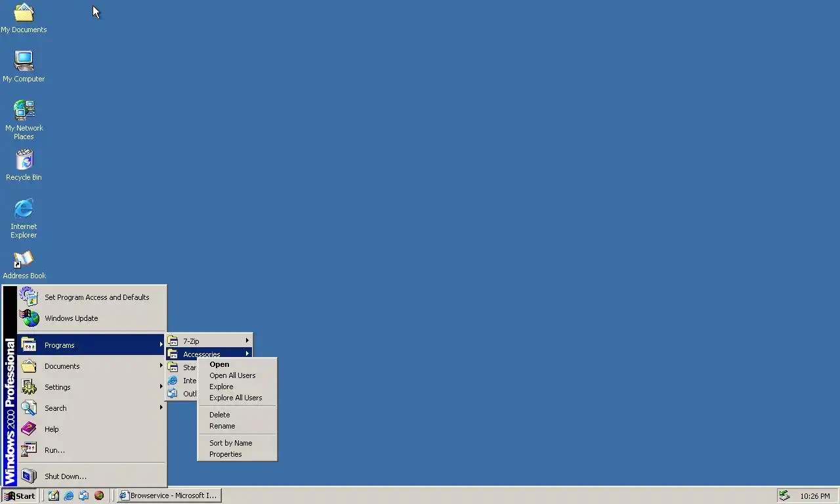Click Show Desktop in Quick Launch

coord(54,495)
